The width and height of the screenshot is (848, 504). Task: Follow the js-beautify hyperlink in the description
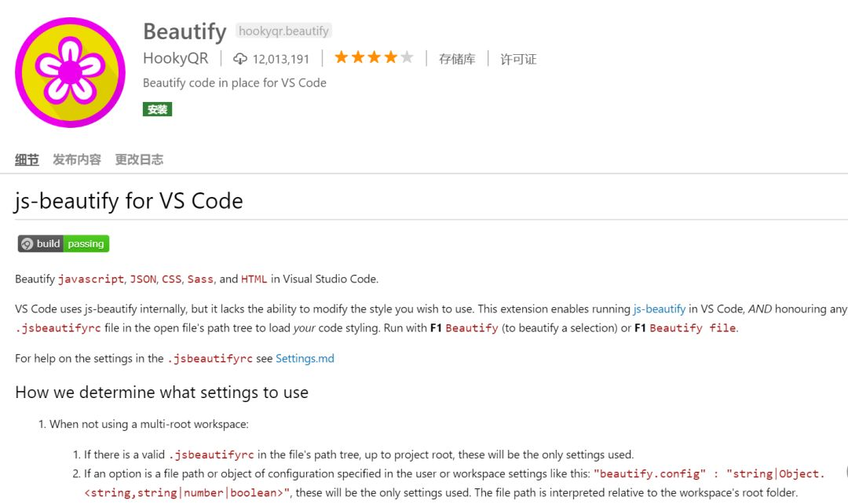pyautogui.click(x=659, y=309)
